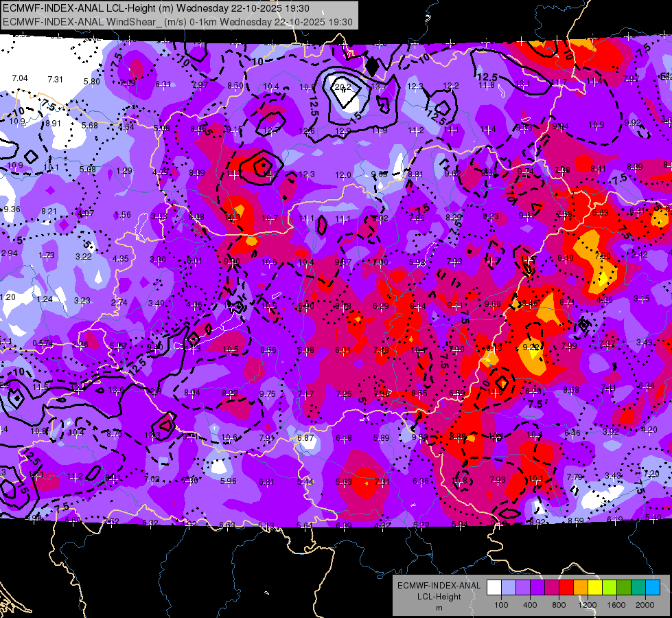Click the LCL-Height (m) header line
This screenshot has height=618, width=672.
pos(156,8)
